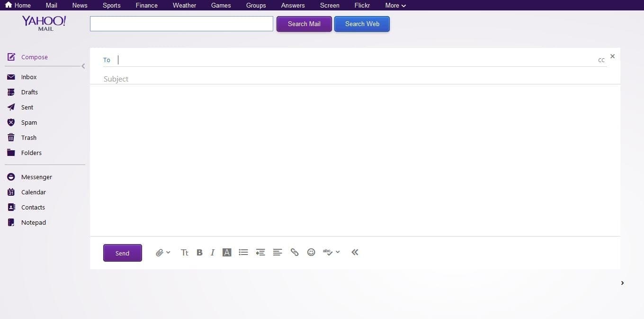Go to the Inbox folder

click(x=28, y=77)
